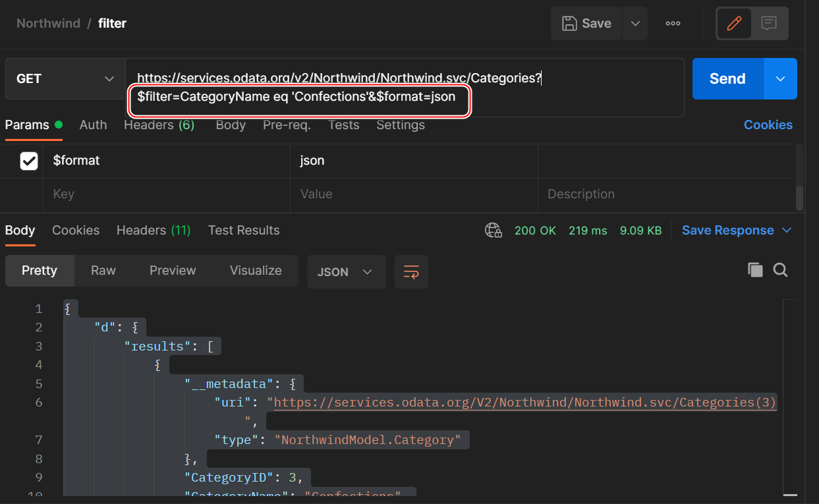
Task: Open the Tests tab
Action: pos(343,125)
